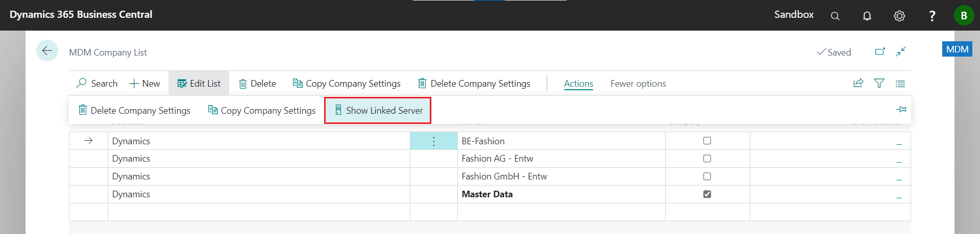Collapse the page with shrink icon

(x=901, y=51)
